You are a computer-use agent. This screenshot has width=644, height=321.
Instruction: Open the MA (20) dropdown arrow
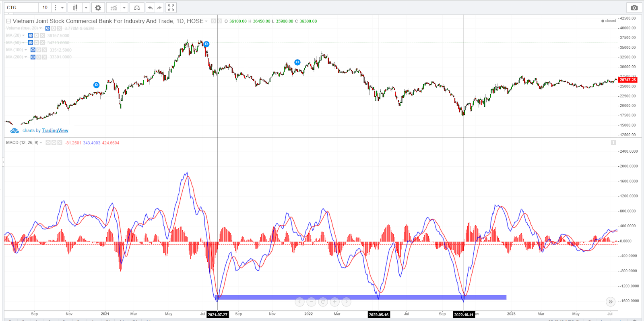point(23,35)
